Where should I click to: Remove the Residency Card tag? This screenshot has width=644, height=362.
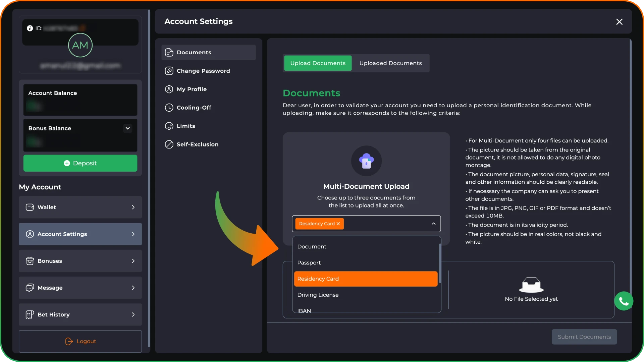[338, 224]
